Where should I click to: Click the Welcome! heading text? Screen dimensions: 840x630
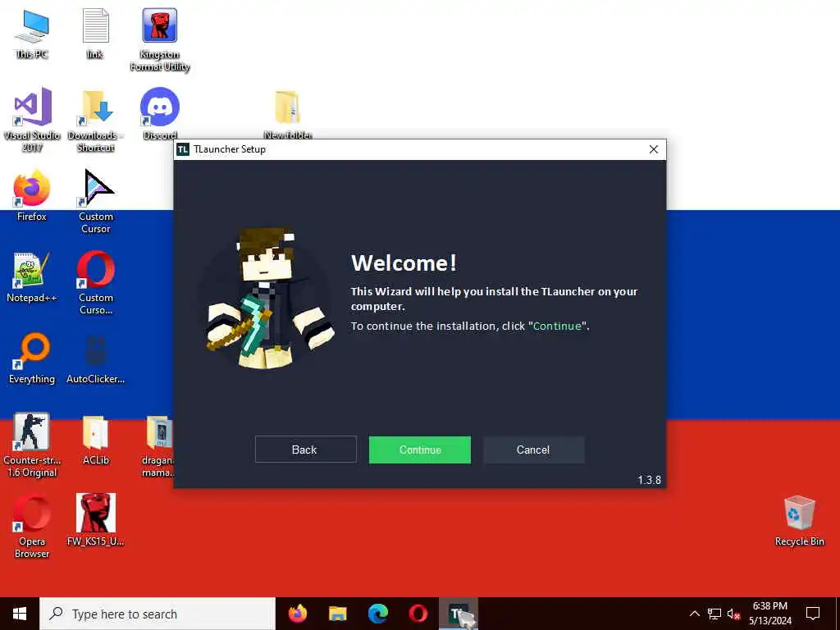[404, 263]
